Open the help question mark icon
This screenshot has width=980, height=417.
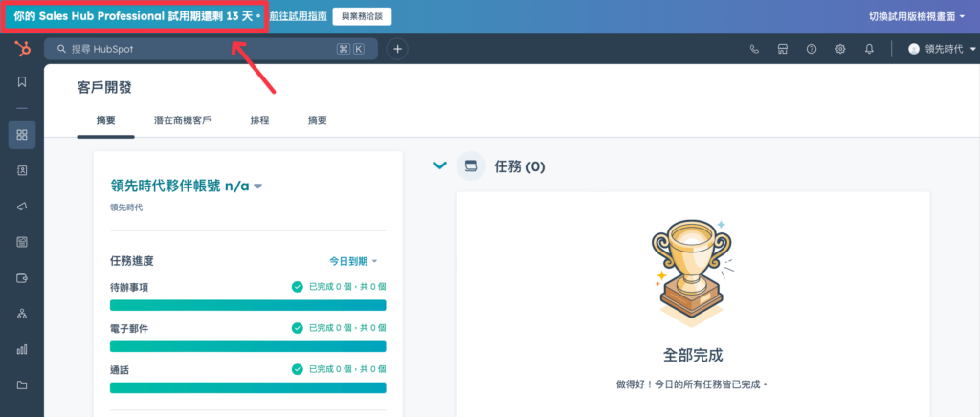pos(812,50)
